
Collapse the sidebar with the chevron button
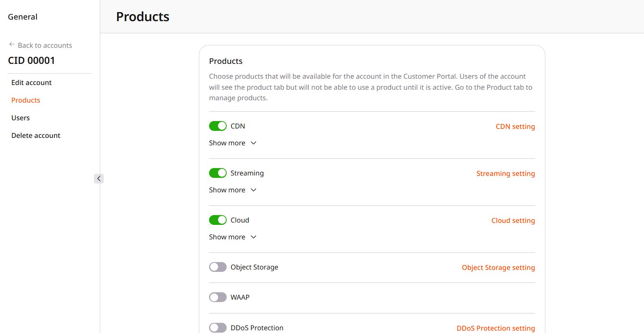pyautogui.click(x=99, y=179)
